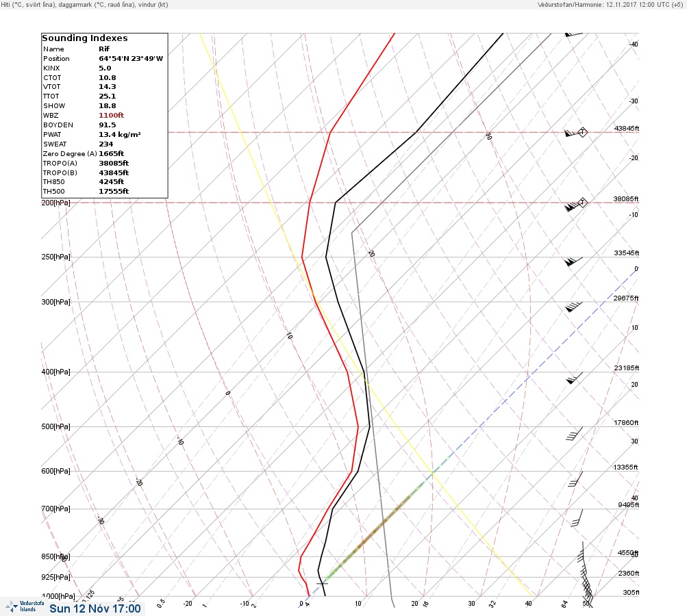Click the SWEAT value 234
Screen dimensions: 687x616
[105, 144]
